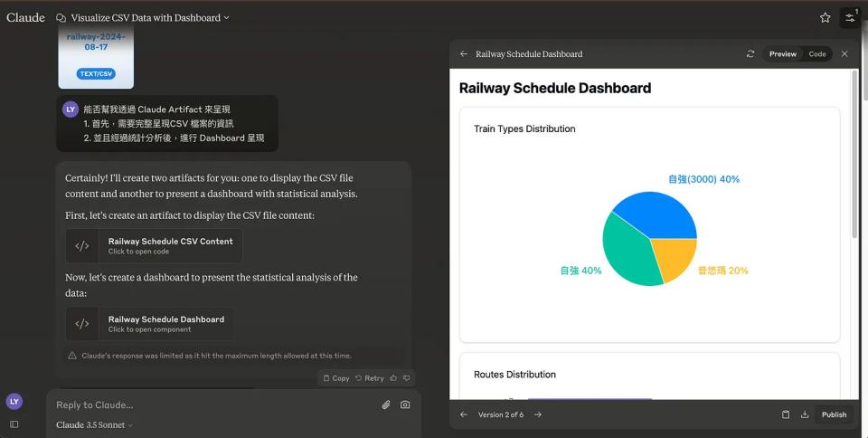Click the paperclip attach file icon

(x=386, y=405)
